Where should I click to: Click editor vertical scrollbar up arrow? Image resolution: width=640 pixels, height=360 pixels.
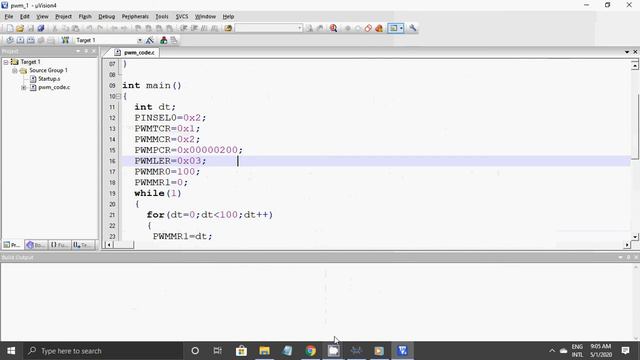tap(635, 65)
